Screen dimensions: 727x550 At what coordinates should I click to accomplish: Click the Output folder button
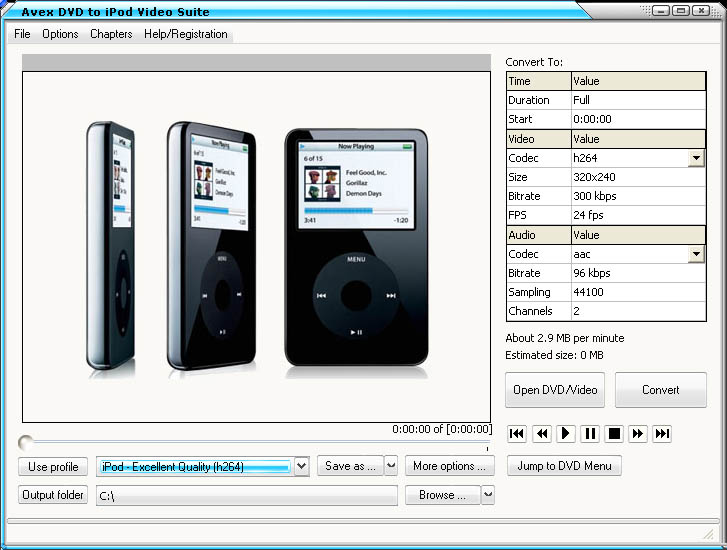tap(53, 495)
